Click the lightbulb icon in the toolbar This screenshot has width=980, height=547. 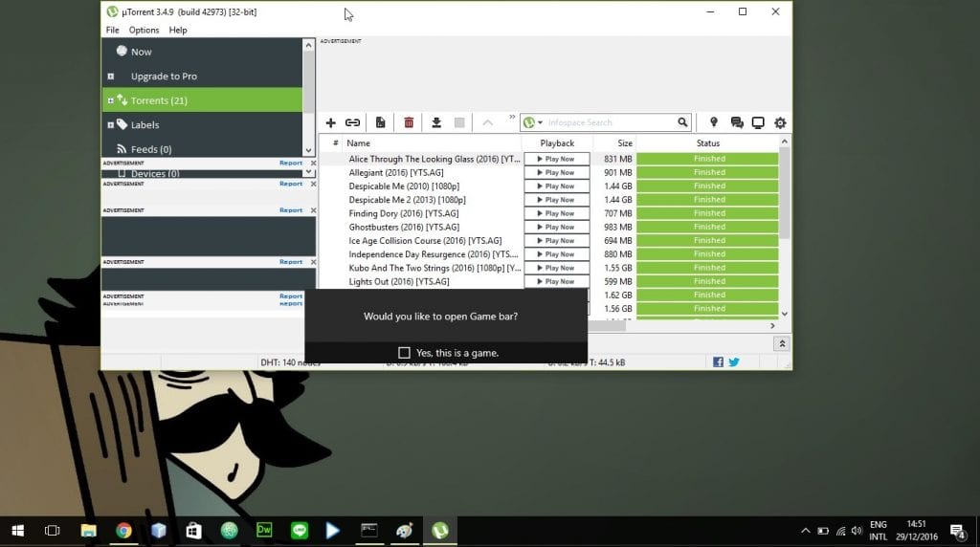pyautogui.click(x=713, y=122)
